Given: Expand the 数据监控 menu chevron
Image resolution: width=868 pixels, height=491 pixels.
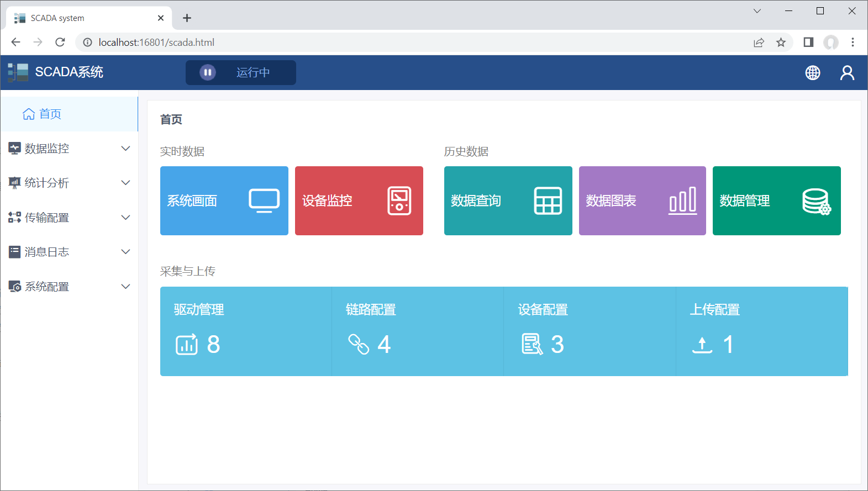Looking at the screenshot, I should [x=126, y=149].
